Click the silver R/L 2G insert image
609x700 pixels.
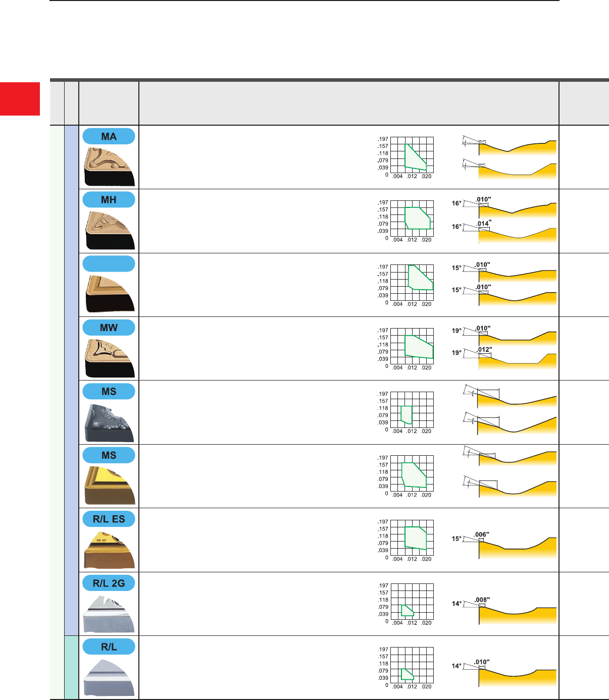tap(109, 613)
